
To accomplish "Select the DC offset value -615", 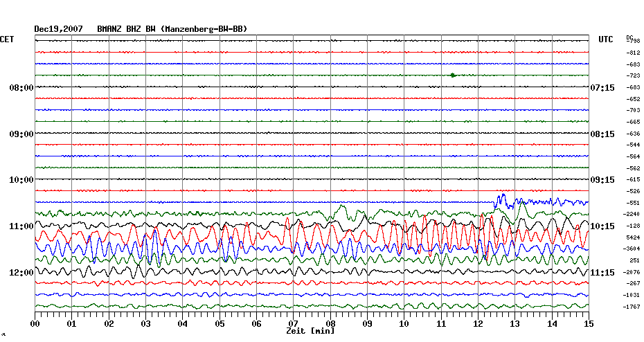I will click(x=633, y=180).
